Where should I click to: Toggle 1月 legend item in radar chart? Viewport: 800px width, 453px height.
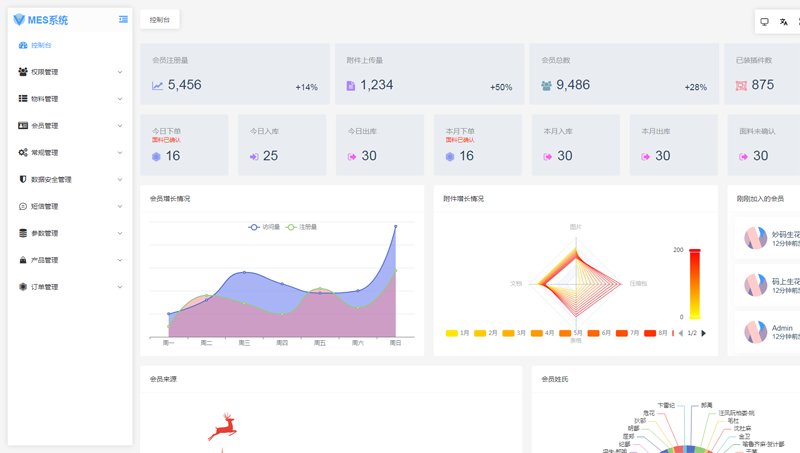458,333
